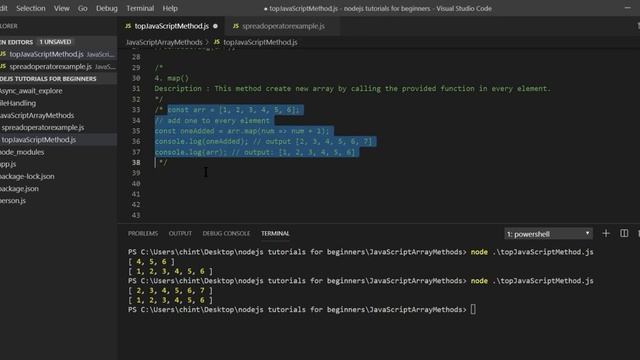640x360 pixels.
Task: Open package-lock.json in the explorer
Action: click(x=58, y=176)
